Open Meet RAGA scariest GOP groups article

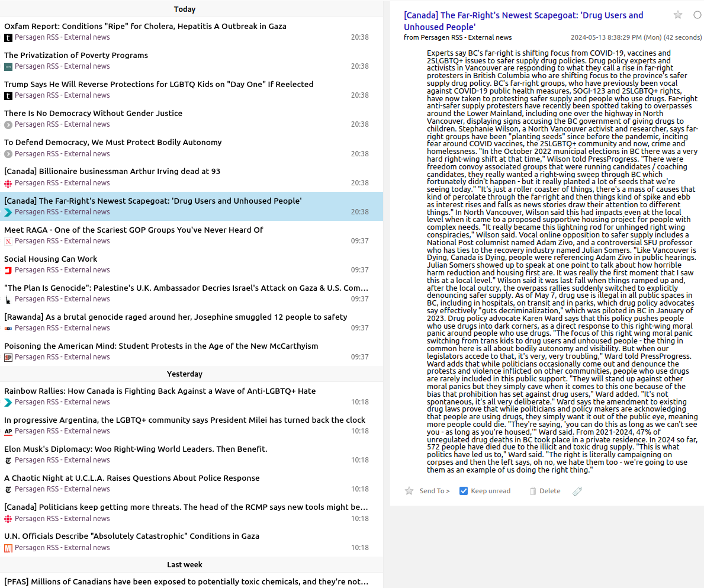coord(191,235)
